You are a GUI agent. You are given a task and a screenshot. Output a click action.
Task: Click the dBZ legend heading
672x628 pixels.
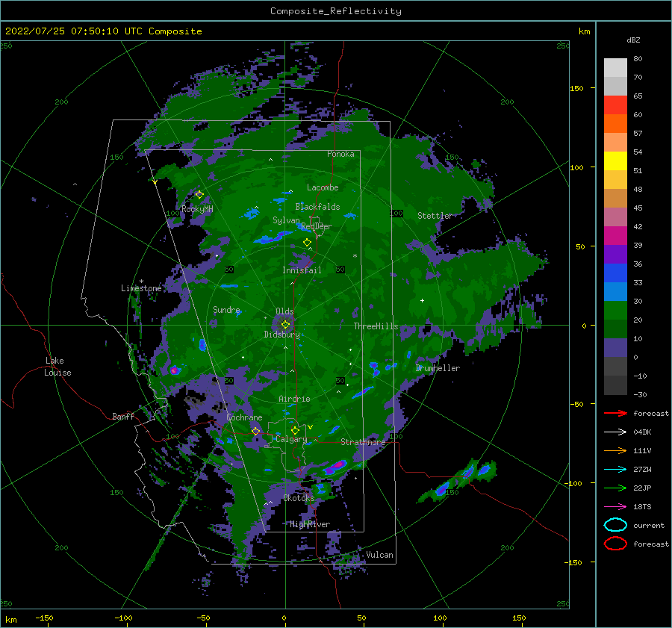633,40
